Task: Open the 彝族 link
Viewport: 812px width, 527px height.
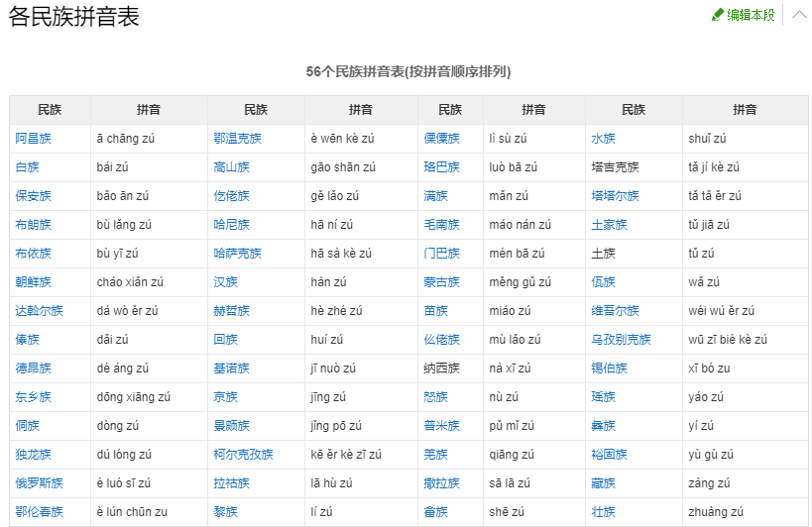Action: tap(604, 426)
